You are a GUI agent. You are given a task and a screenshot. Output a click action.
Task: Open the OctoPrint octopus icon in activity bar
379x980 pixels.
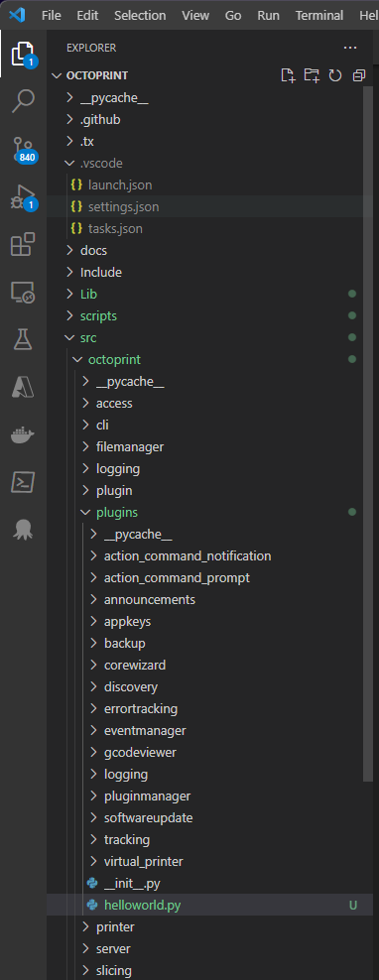23,530
